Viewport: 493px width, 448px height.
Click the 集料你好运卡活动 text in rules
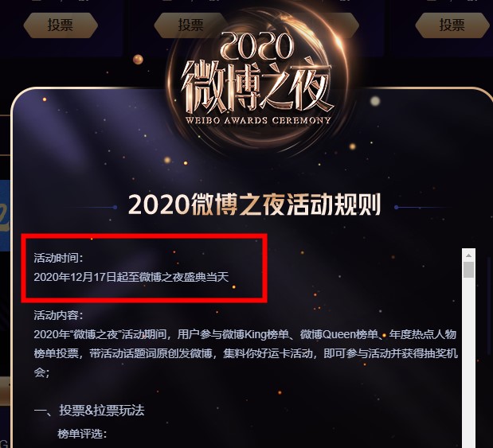coord(268,354)
